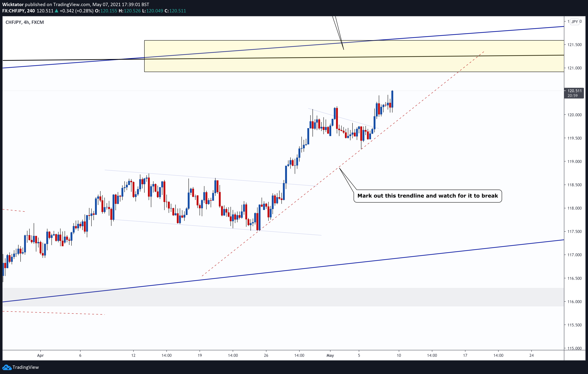
Task: Click the FX:CHFJPY, 240 symbol header text
Action: (x=19, y=11)
